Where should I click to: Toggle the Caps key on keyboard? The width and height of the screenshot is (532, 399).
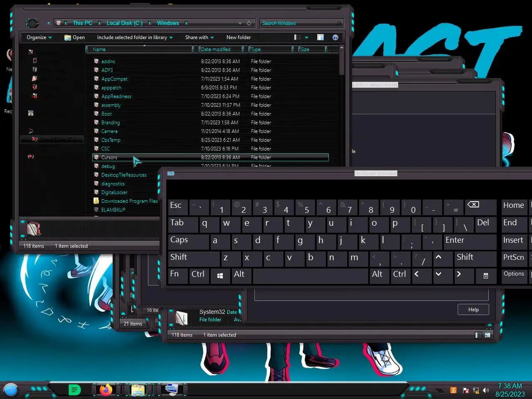point(188,241)
